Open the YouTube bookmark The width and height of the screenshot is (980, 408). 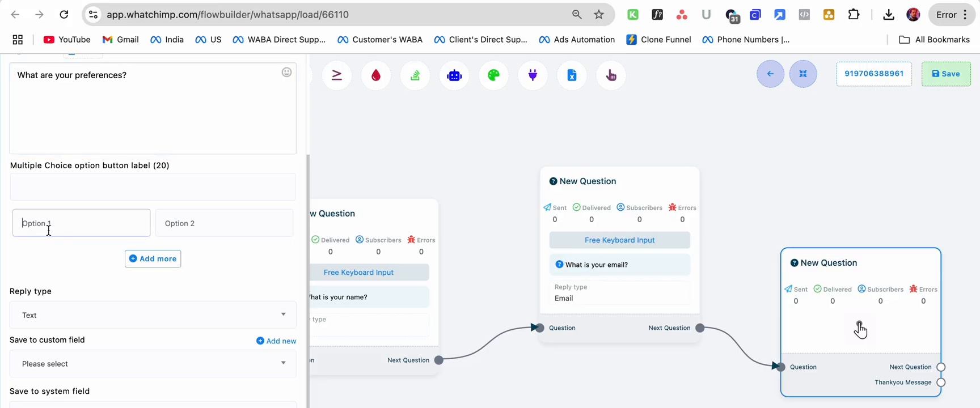pos(67,40)
